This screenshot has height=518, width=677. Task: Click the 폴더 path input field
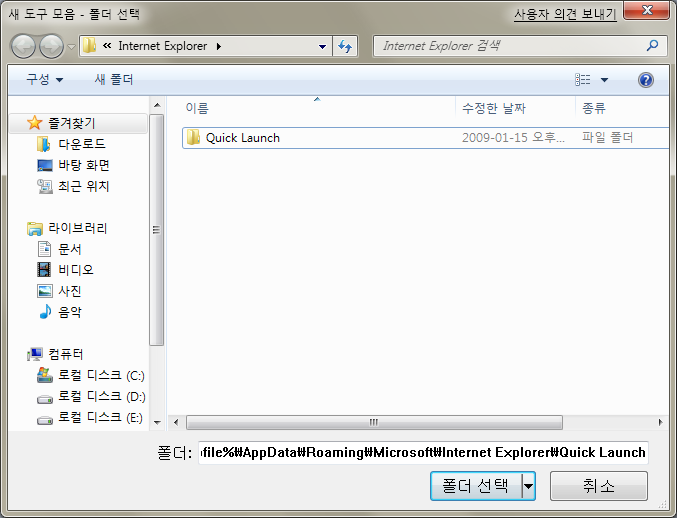[423, 452]
